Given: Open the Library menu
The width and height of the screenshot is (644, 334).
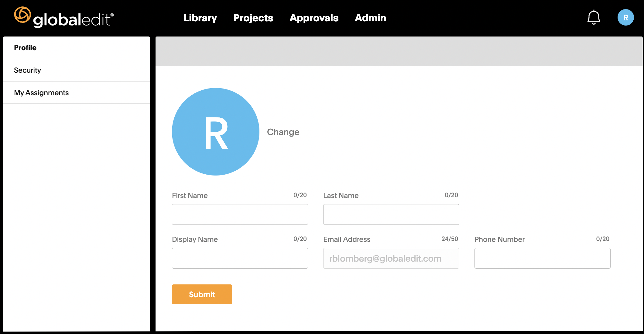Looking at the screenshot, I should [200, 18].
